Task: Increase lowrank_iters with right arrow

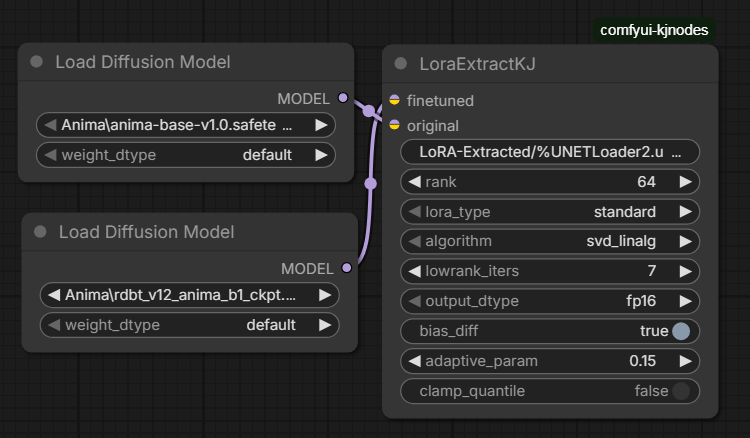Action: click(685, 271)
